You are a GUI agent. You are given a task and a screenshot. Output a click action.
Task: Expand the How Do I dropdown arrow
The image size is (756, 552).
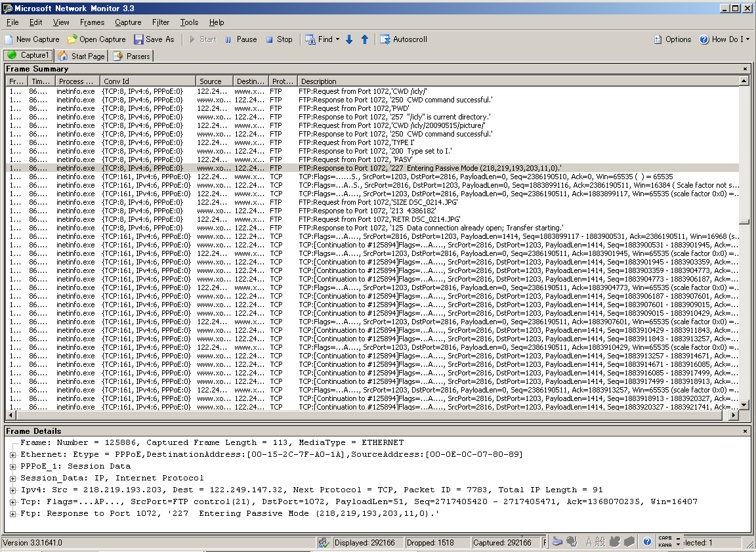[x=748, y=39]
